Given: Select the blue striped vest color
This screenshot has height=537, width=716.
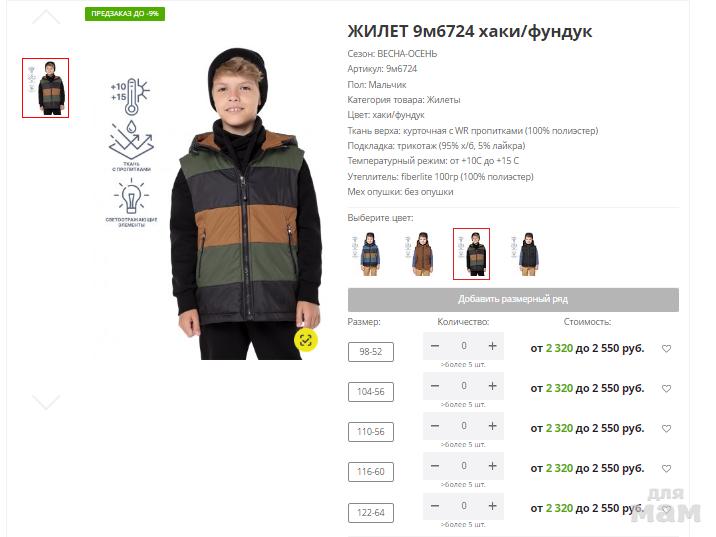Looking at the screenshot, I should (x=370, y=254).
